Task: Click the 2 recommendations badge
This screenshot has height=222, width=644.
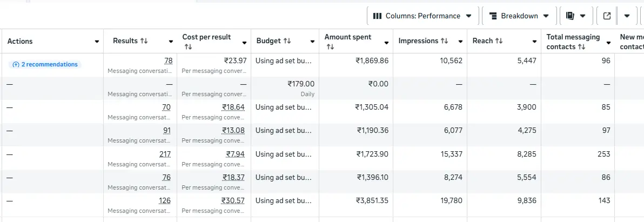Action: (x=45, y=64)
